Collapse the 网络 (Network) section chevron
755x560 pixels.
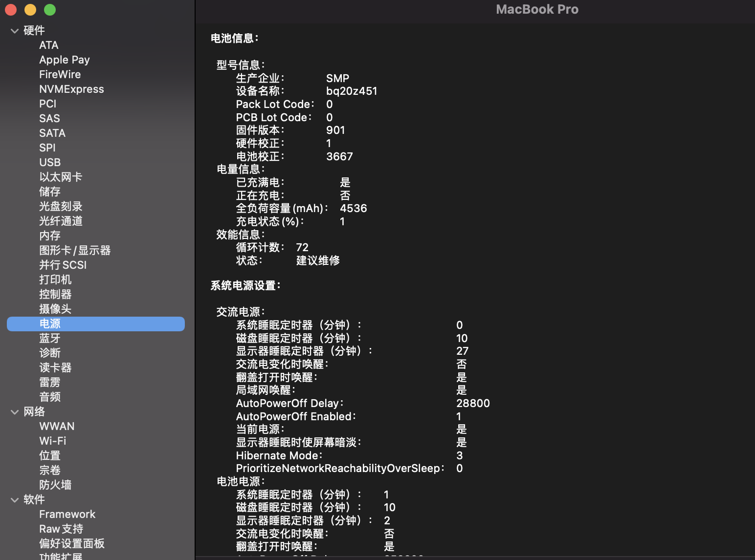[x=15, y=412]
